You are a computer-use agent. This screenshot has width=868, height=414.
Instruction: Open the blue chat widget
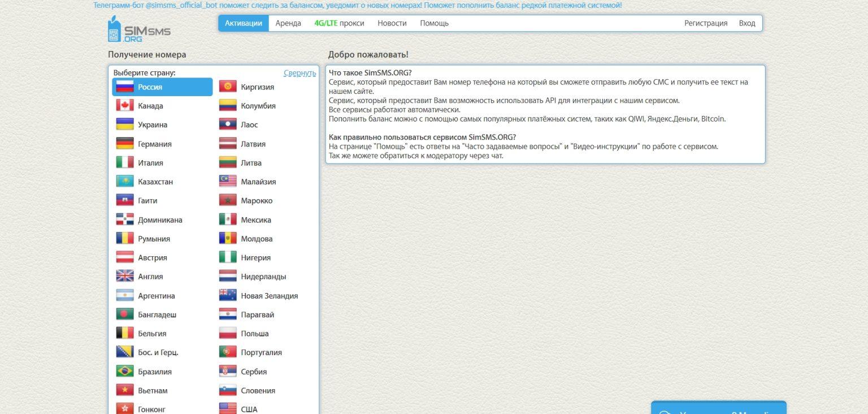point(718,408)
